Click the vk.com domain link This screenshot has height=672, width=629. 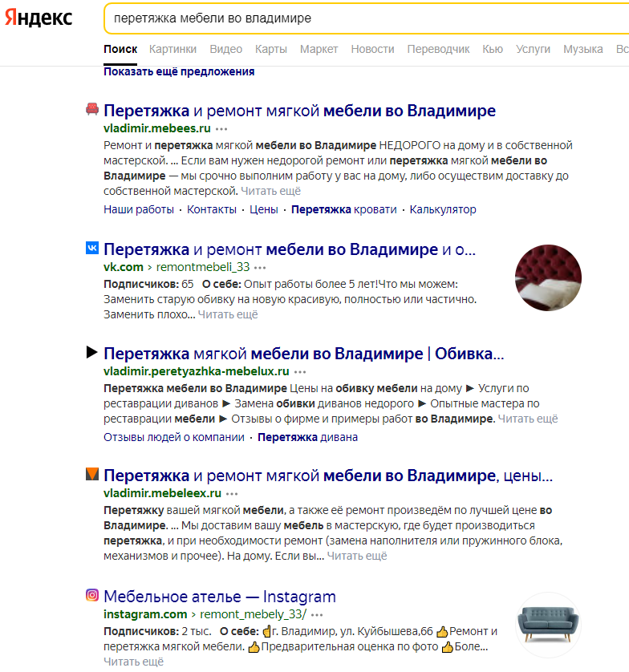[x=124, y=267]
